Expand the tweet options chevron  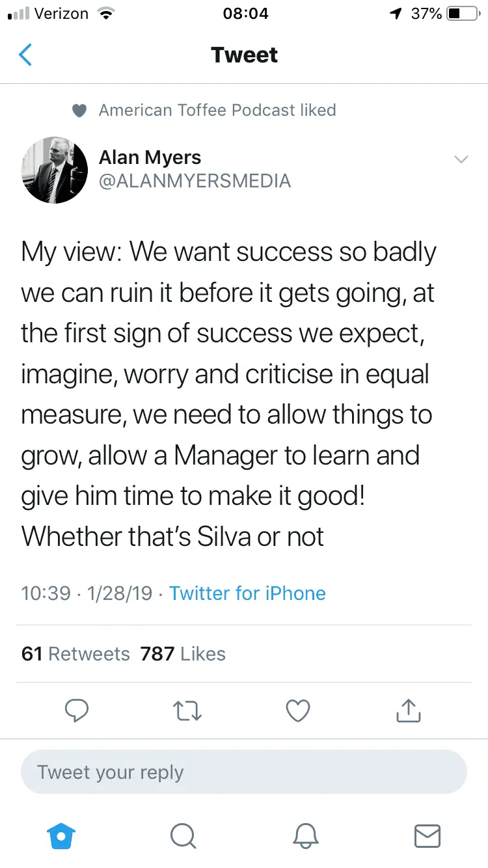461,159
